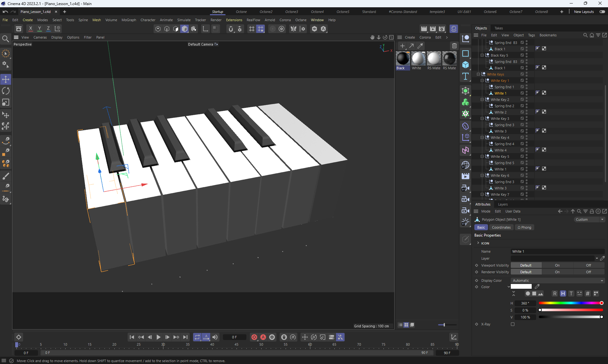Click the Text tool icon in side palette
The height and width of the screenshot is (364, 608).
(x=465, y=76)
